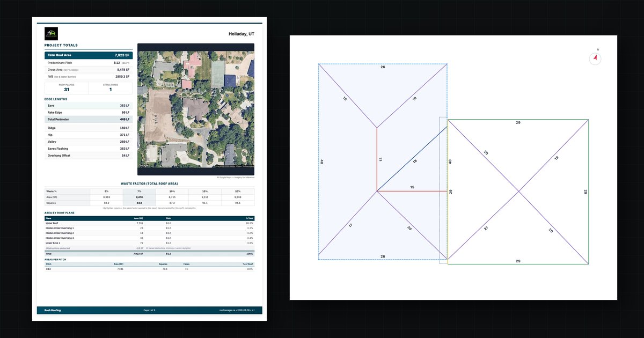Screen dimensions: 644x338
Task: Click the 'Hip' row label
Action: 49,135
